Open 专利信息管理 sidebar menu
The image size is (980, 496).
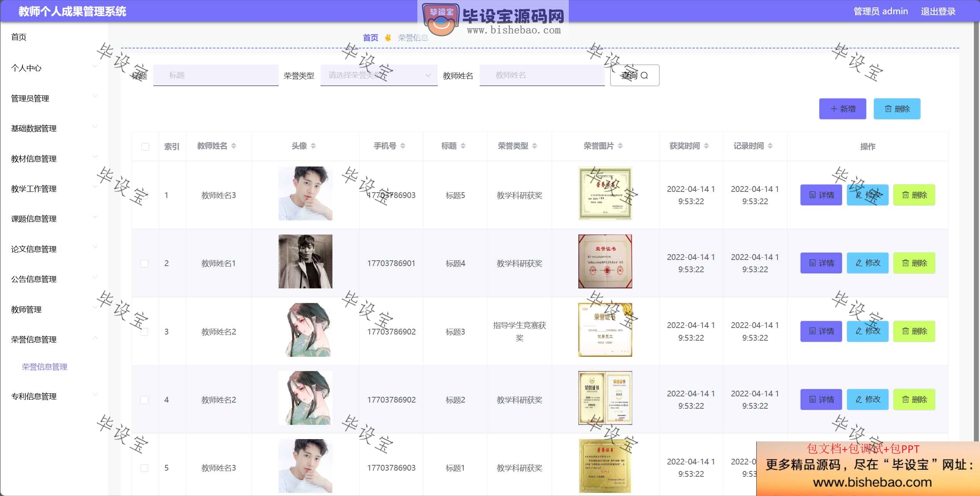54,396
